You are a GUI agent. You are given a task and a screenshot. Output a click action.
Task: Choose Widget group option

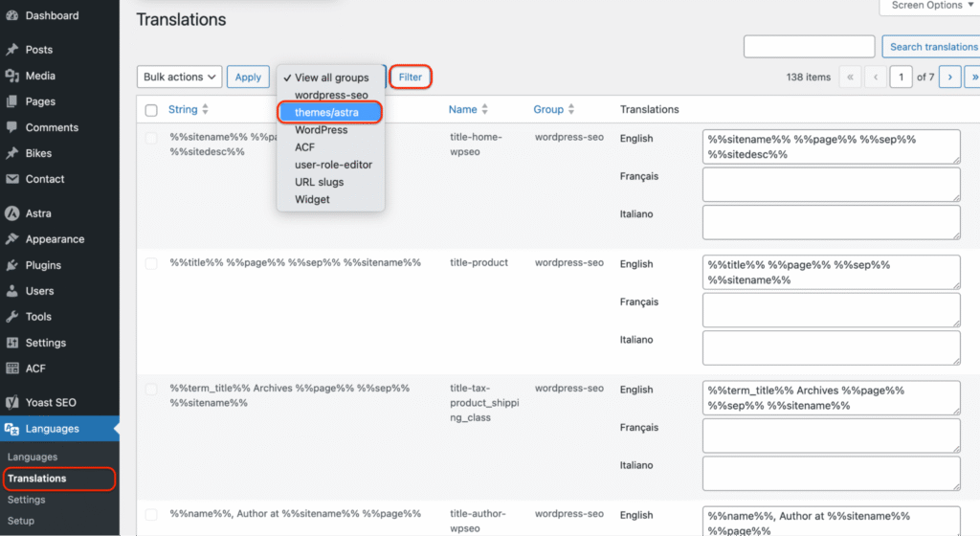point(330,200)
